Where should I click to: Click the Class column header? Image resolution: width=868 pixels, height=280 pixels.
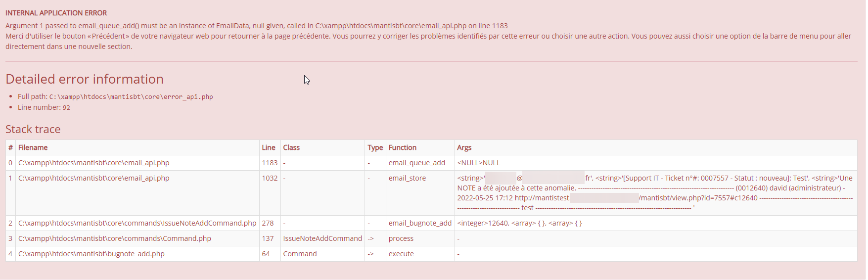click(291, 147)
